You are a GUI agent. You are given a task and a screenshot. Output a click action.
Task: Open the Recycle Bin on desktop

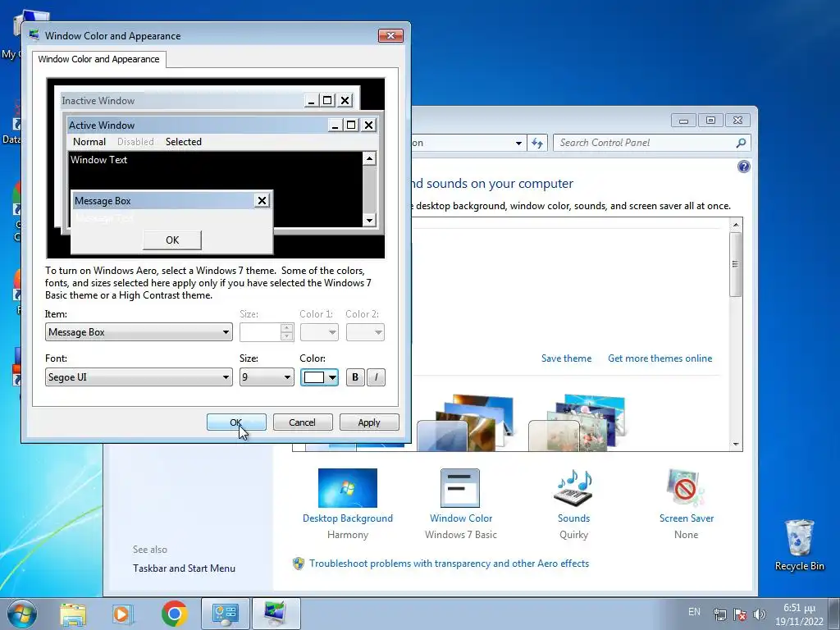pos(799,545)
